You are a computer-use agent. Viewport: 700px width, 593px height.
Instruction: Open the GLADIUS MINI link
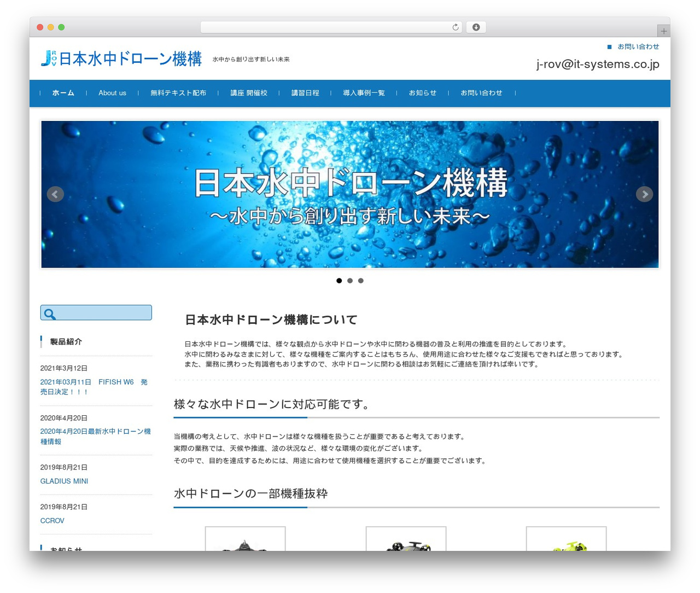[x=64, y=481]
